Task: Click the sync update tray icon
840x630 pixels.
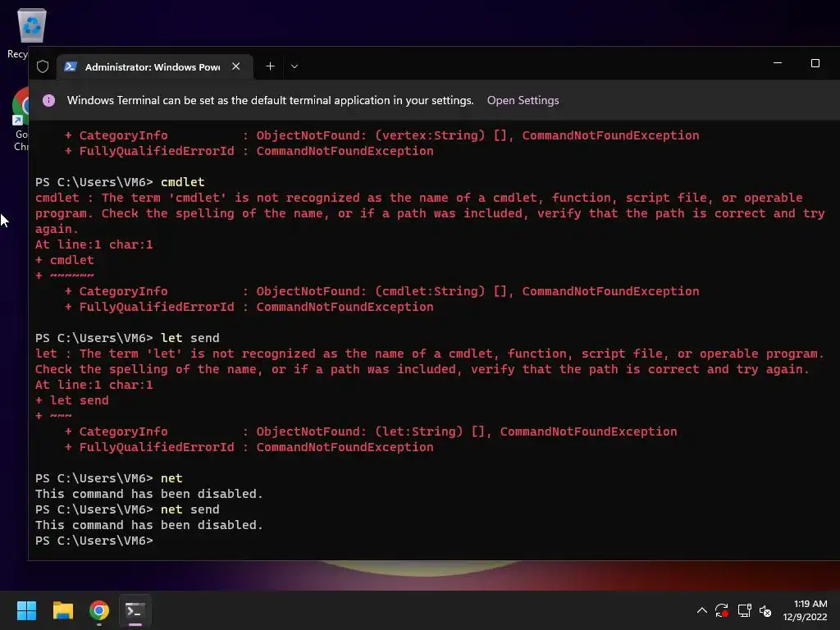Action: click(x=722, y=610)
